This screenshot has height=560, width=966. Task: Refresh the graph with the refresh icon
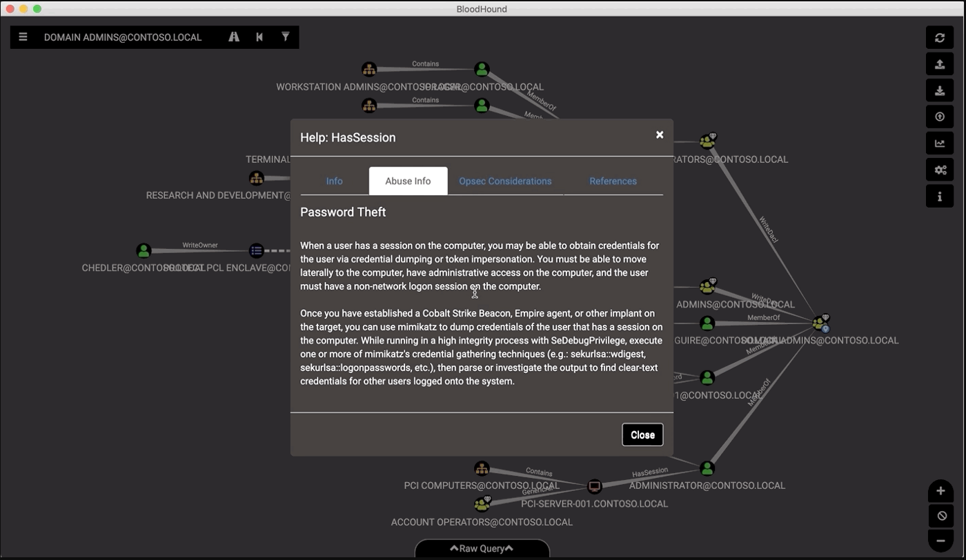coord(939,38)
